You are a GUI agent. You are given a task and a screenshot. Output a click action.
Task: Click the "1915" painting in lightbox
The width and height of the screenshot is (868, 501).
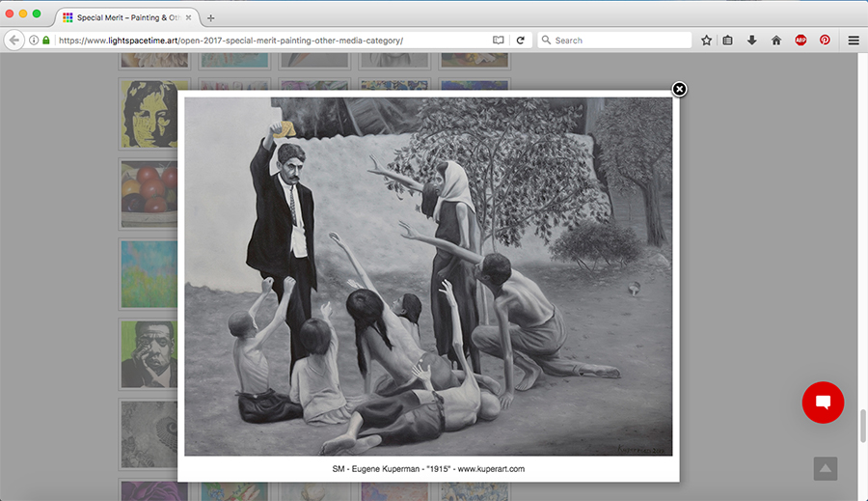[428, 276]
